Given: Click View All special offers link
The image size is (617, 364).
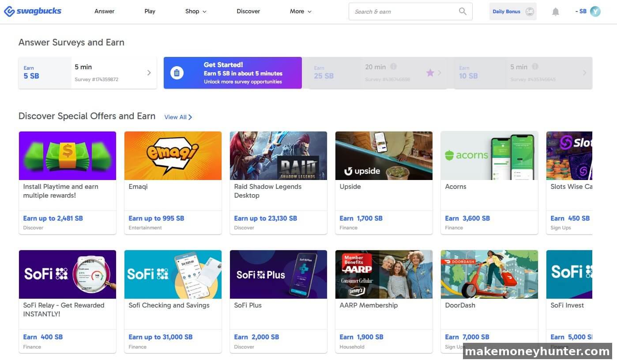Looking at the screenshot, I should (178, 117).
